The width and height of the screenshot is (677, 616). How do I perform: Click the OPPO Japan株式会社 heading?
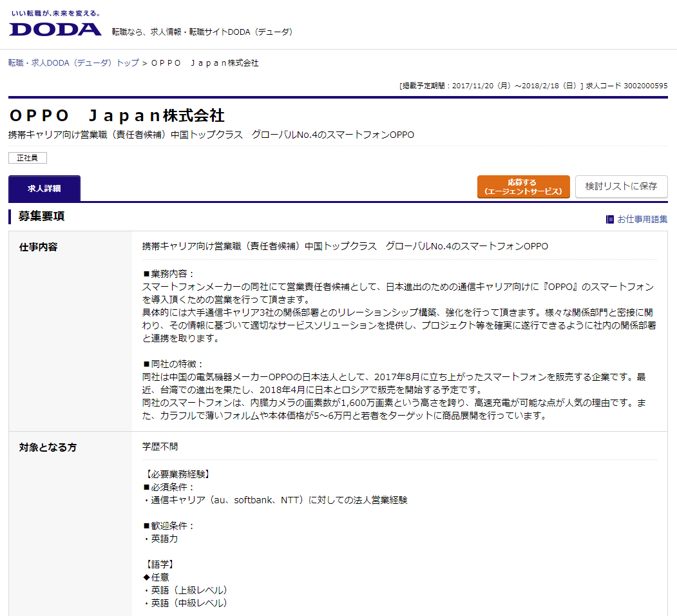[117, 115]
